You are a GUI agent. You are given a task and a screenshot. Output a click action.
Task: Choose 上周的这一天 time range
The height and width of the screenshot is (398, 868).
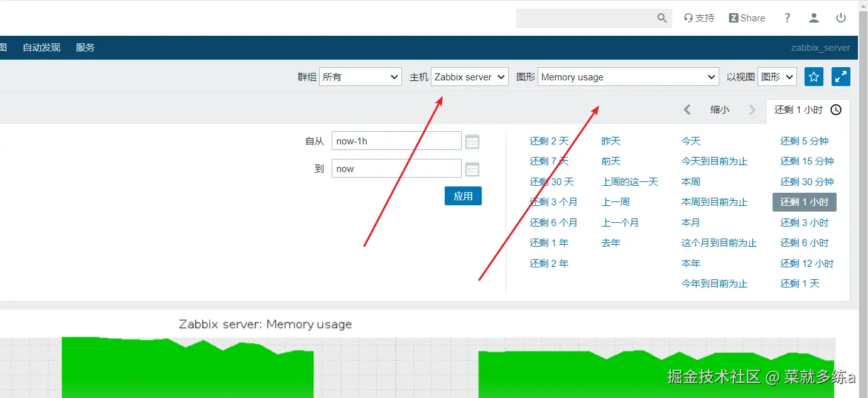pos(630,182)
